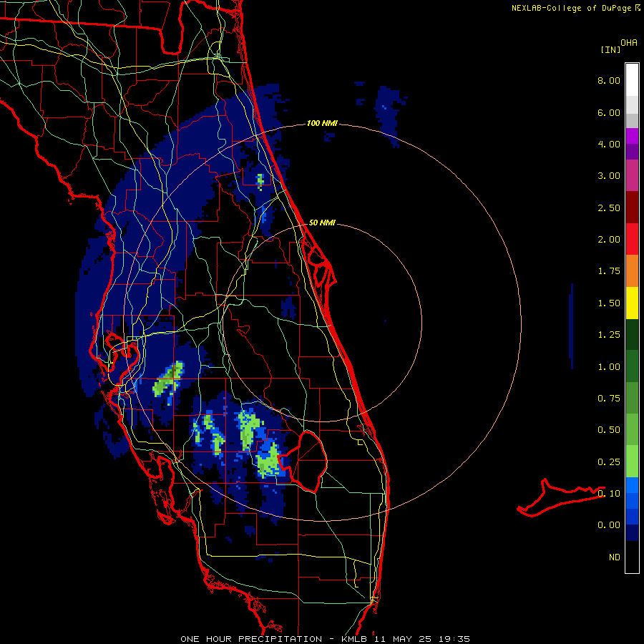Select the light blue swatch above 0.10

point(632,485)
